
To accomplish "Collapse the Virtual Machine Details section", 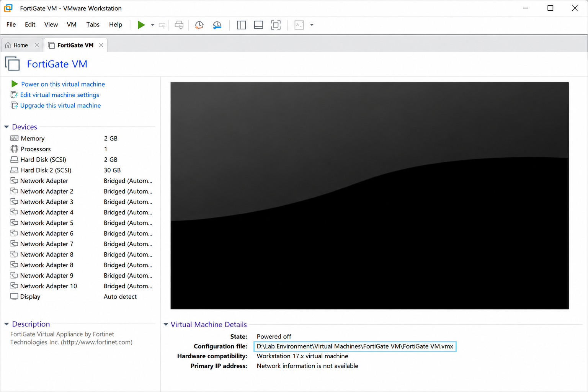I will (166, 324).
